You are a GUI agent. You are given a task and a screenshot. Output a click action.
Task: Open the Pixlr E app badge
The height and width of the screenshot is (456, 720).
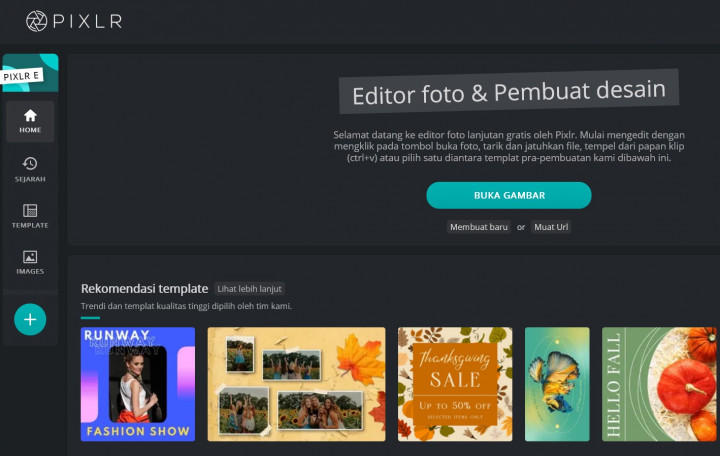pyautogui.click(x=30, y=73)
